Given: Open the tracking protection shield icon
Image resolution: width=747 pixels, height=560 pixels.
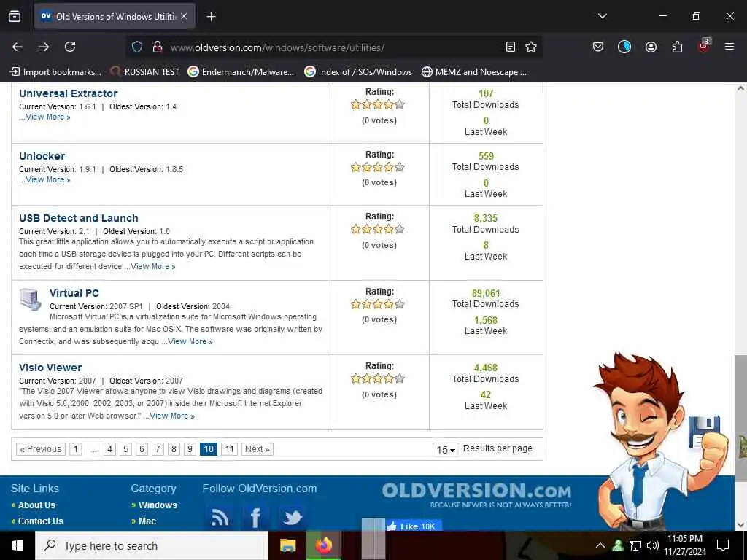Looking at the screenshot, I should [x=137, y=47].
